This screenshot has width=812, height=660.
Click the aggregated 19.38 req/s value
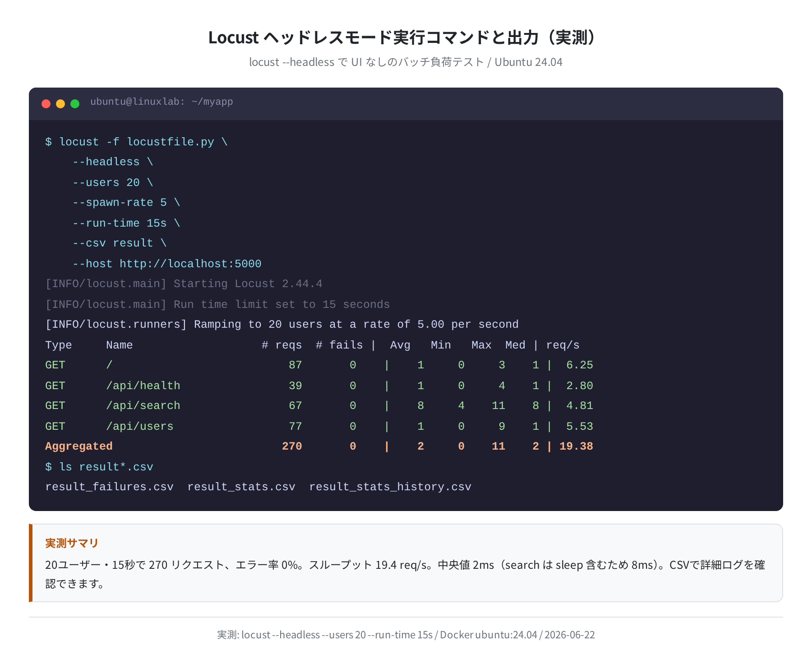click(576, 446)
